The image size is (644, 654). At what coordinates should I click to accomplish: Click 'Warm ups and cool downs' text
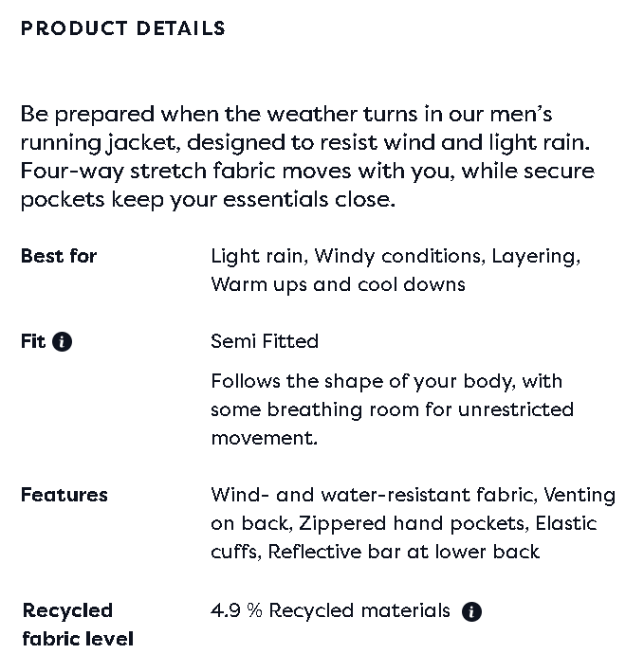(338, 284)
